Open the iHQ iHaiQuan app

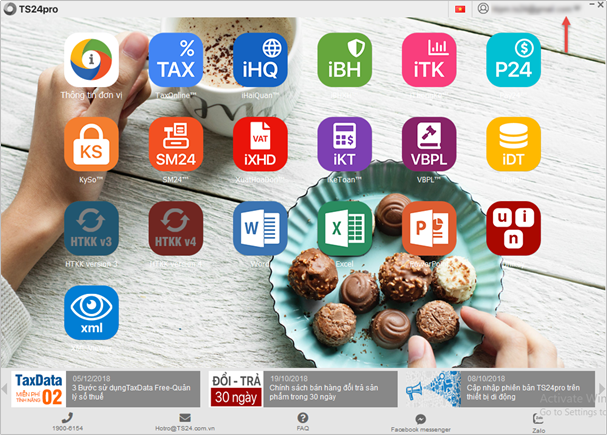pyautogui.click(x=260, y=60)
